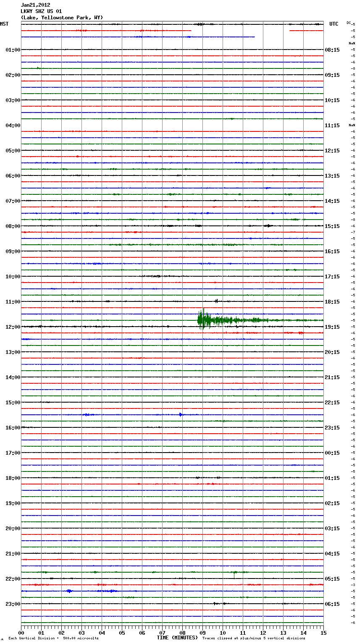Select the 15:00 MST hour label
The height and width of the screenshot is (644, 357).
(x=13, y=403)
